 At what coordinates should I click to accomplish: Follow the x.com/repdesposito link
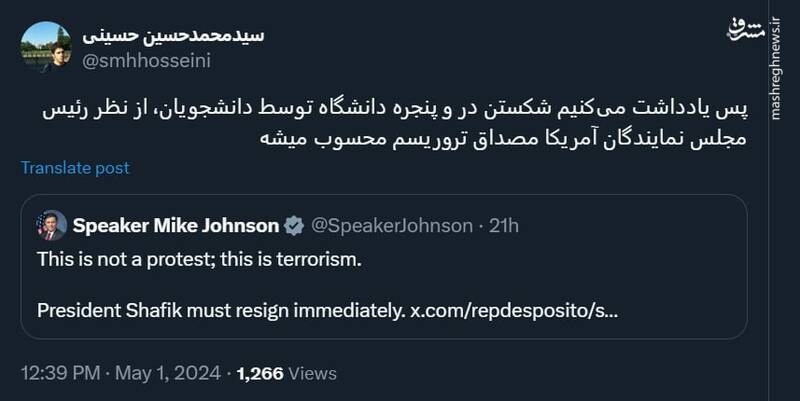(x=513, y=310)
